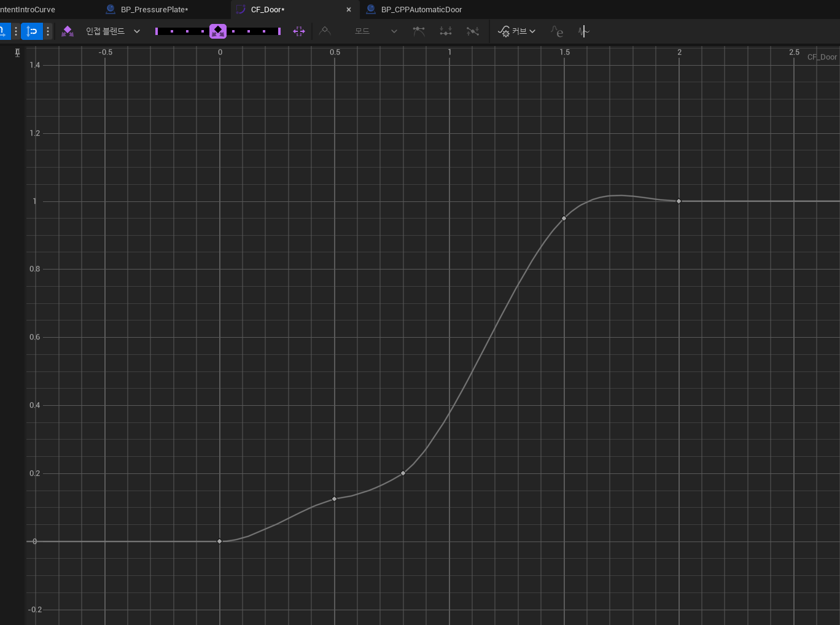Close the CF_Door tab

(x=349, y=10)
